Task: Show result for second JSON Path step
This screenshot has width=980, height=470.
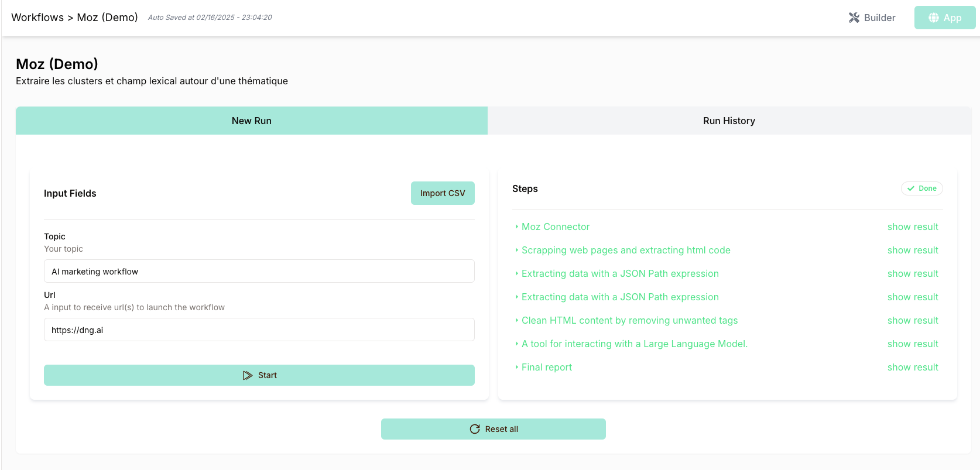Action: click(912, 297)
